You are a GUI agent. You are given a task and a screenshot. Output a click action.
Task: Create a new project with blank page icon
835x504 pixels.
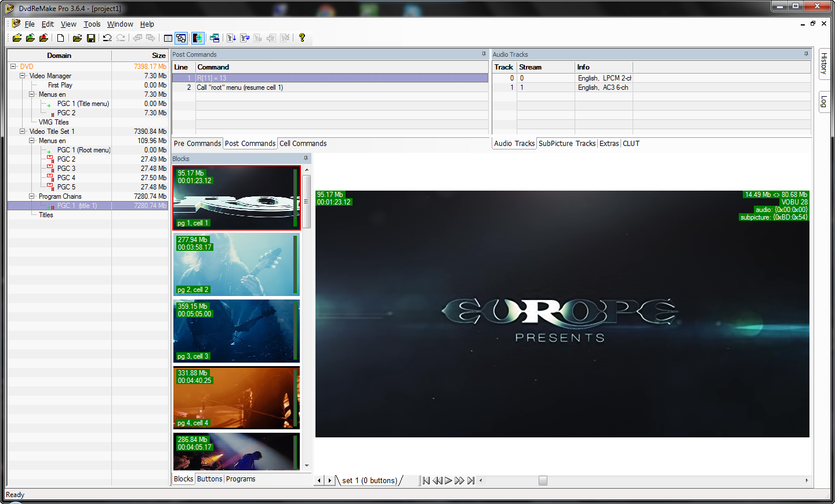pyautogui.click(x=60, y=38)
